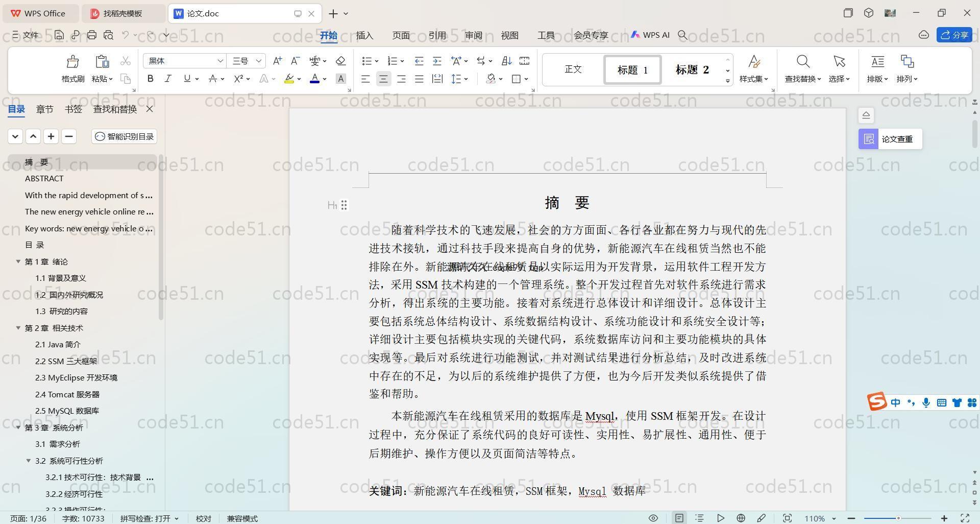Click the Decrease Indent icon

(419, 61)
